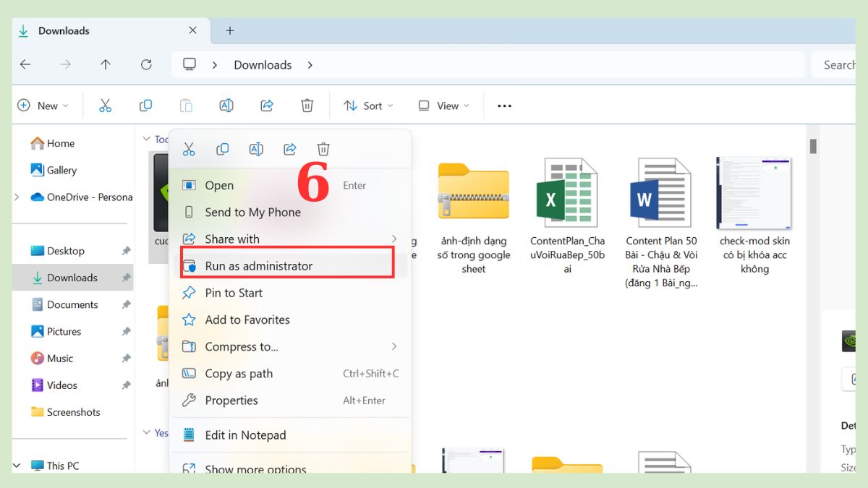
Task: Click the Refresh button in navigation bar
Action: [x=146, y=64]
